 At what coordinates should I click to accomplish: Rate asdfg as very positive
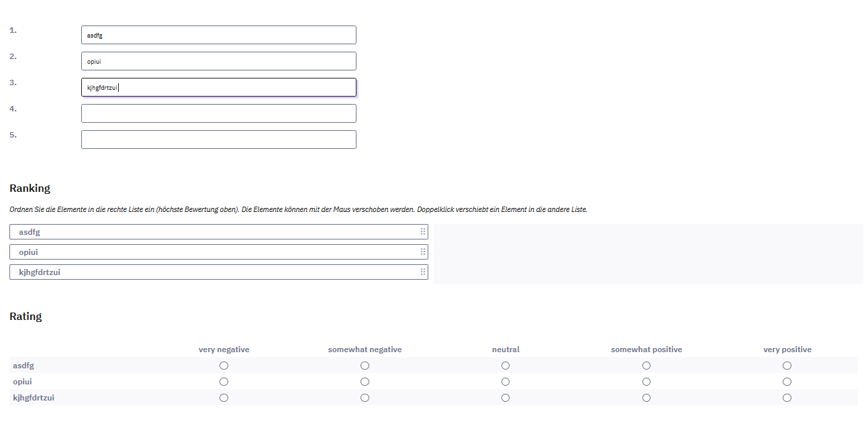tap(787, 366)
